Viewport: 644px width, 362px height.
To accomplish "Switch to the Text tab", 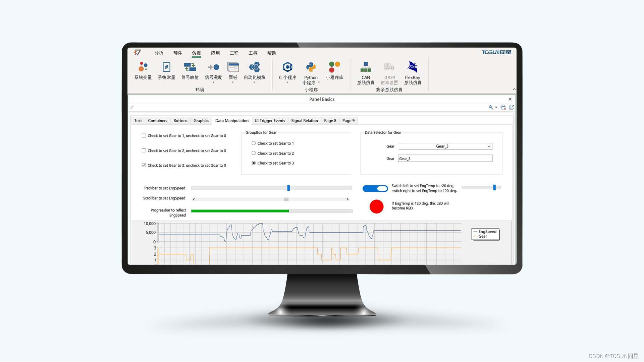I will [138, 121].
